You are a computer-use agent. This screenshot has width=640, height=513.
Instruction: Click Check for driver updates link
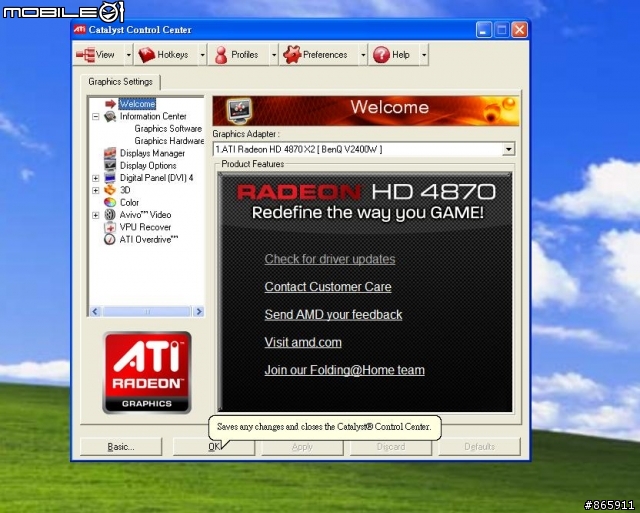coord(330,259)
